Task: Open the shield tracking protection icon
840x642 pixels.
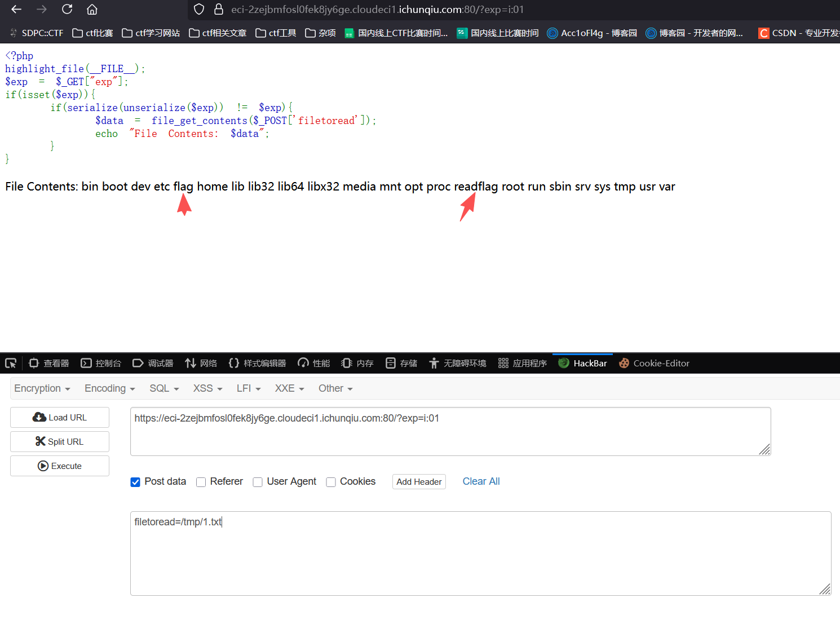Action: point(199,9)
